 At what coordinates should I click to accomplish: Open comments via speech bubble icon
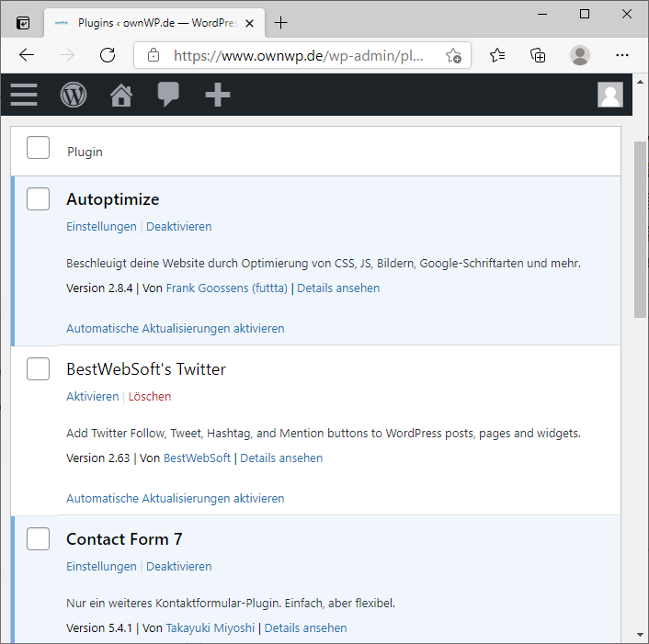168,95
